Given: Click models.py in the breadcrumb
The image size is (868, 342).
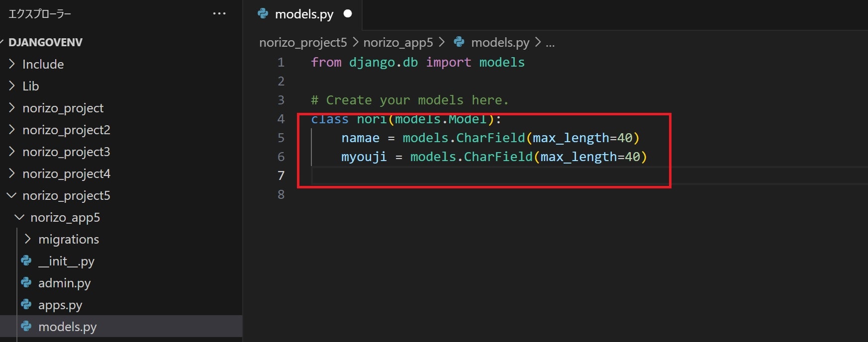Looking at the screenshot, I should click(x=500, y=43).
